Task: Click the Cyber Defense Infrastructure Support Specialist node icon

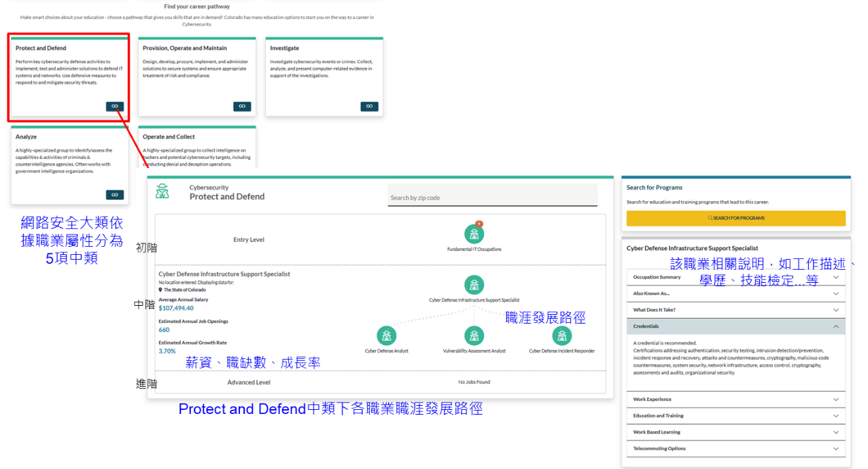Action: [474, 285]
